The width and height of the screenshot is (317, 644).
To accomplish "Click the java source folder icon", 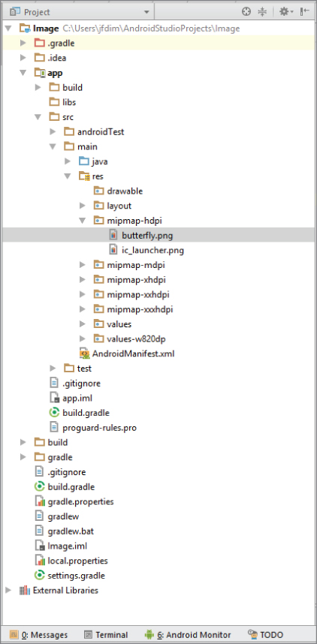I will click(84, 161).
